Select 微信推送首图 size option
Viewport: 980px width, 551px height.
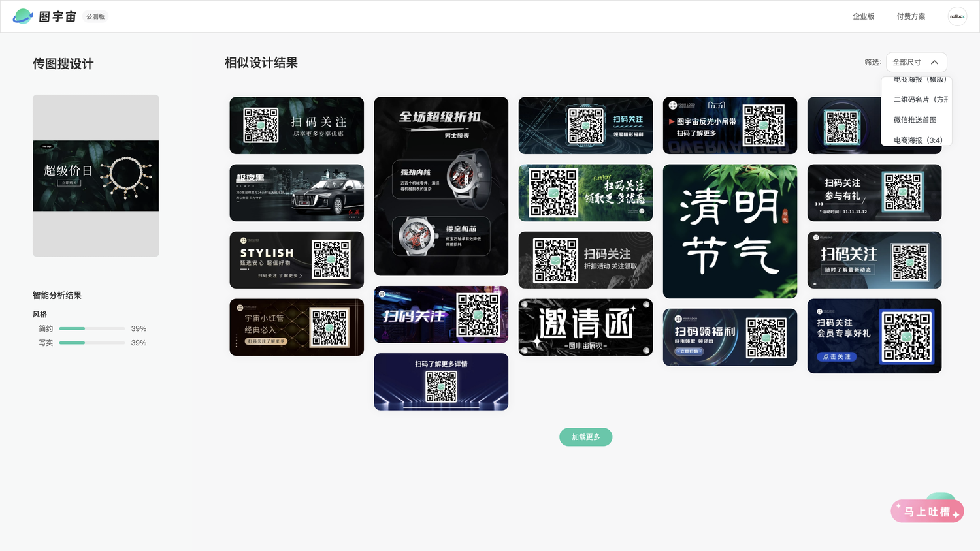coord(915,120)
